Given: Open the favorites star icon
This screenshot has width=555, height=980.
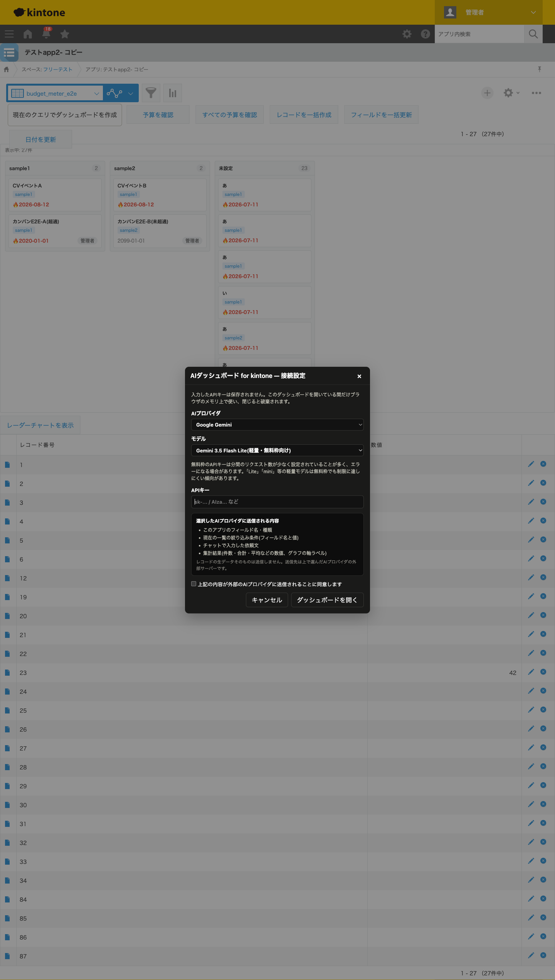Looking at the screenshot, I should point(65,34).
